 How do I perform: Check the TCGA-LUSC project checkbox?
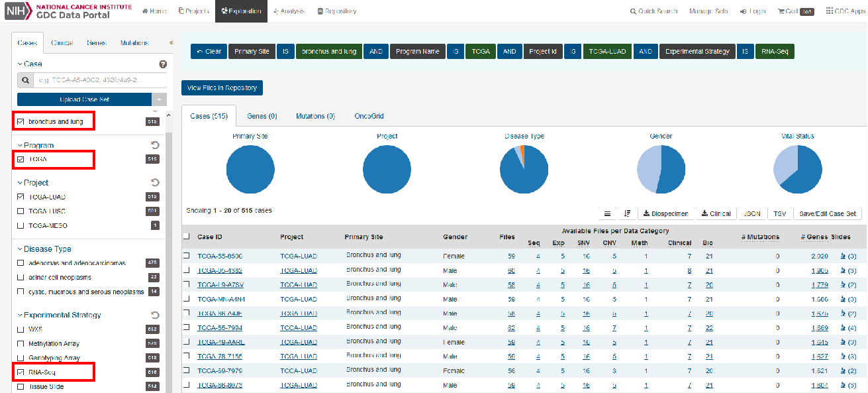point(21,211)
